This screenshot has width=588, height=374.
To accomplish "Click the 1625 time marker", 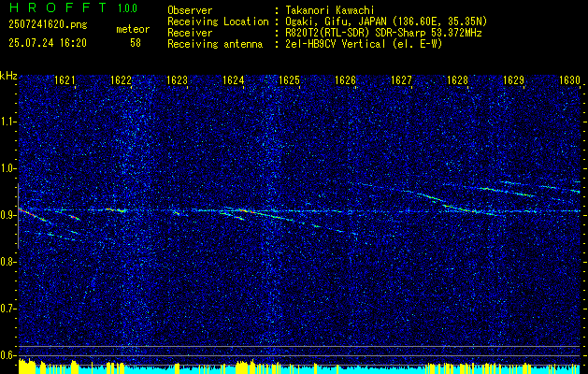I will [289, 79].
